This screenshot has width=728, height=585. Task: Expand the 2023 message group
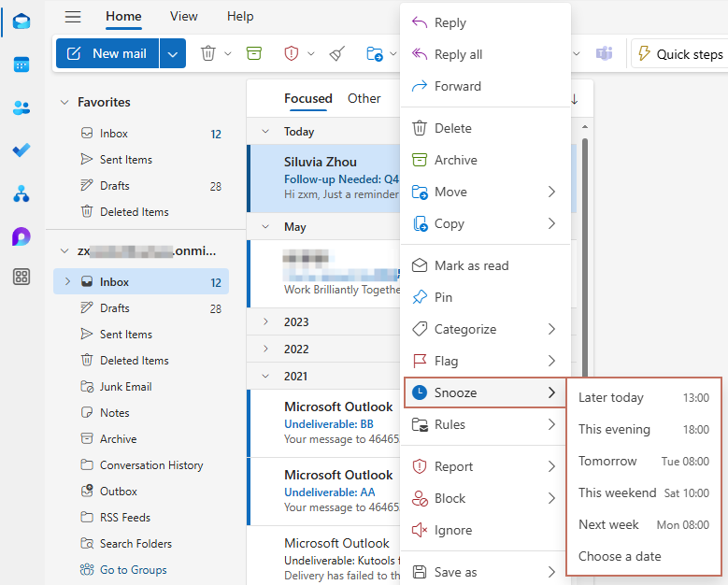pyautogui.click(x=265, y=321)
